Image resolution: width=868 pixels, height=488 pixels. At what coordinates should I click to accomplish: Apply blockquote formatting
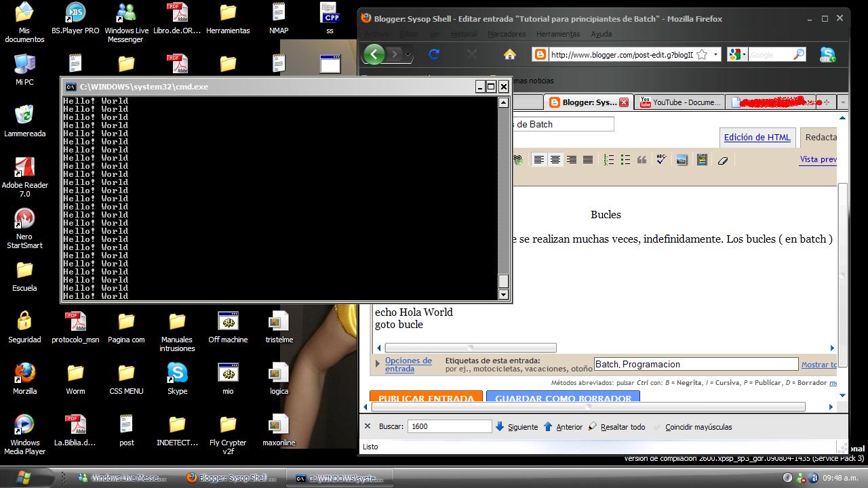coord(642,160)
